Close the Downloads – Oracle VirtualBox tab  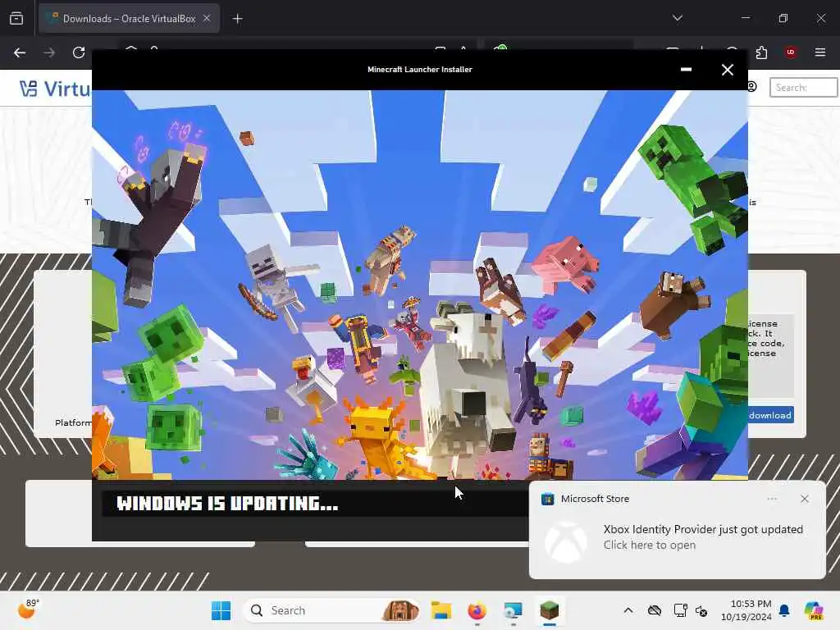click(207, 18)
